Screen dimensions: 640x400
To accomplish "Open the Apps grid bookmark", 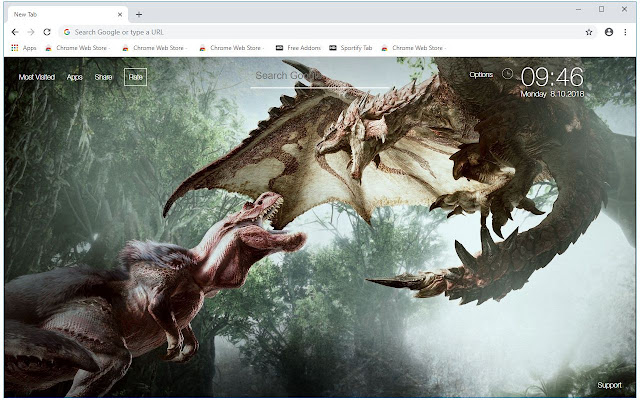I will pyautogui.click(x=24, y=48).
